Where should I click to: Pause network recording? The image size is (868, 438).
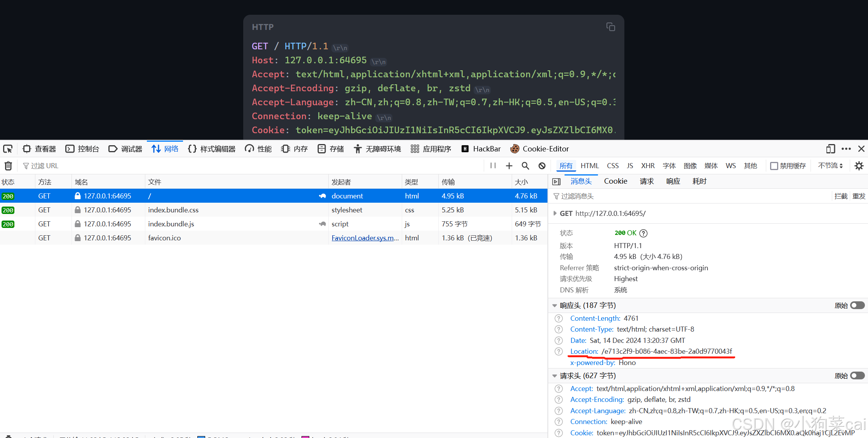[x=493, y=166]
